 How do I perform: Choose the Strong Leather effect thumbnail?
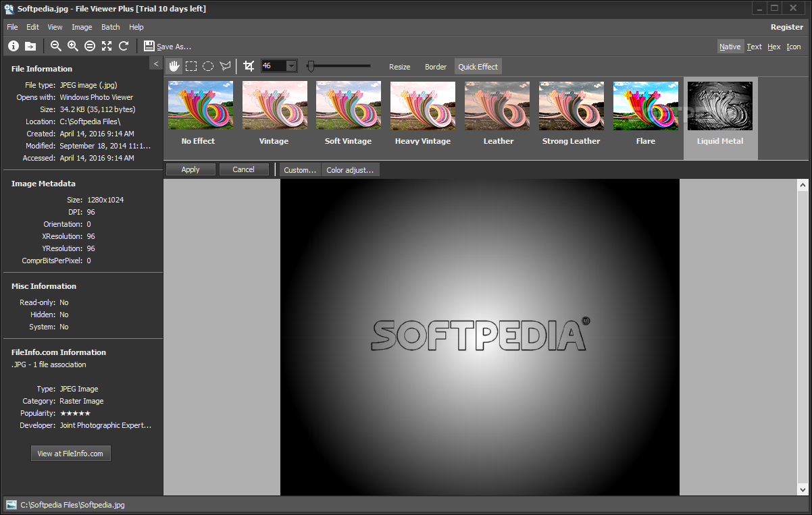click(x=572, y=105)
